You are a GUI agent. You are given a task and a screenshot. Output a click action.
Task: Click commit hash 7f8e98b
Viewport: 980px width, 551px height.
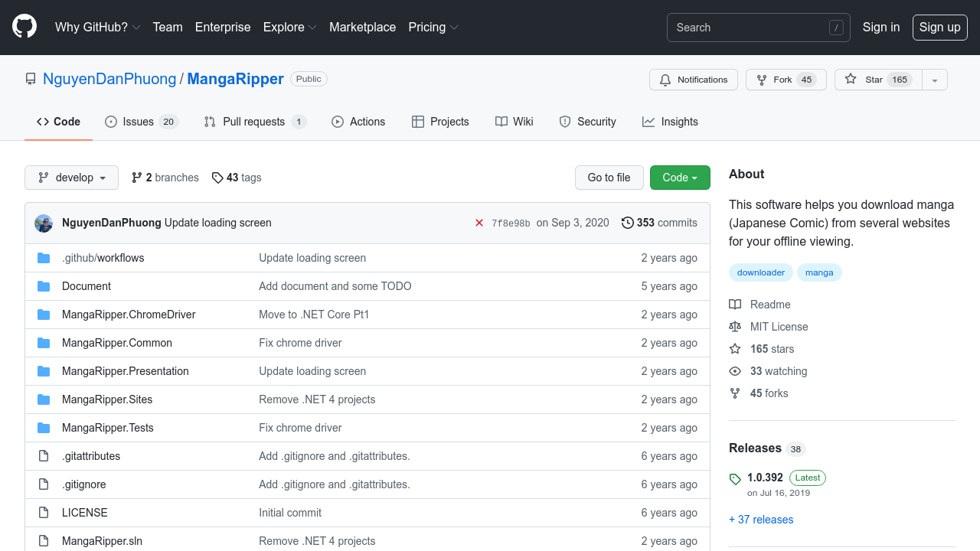point(511,223)
